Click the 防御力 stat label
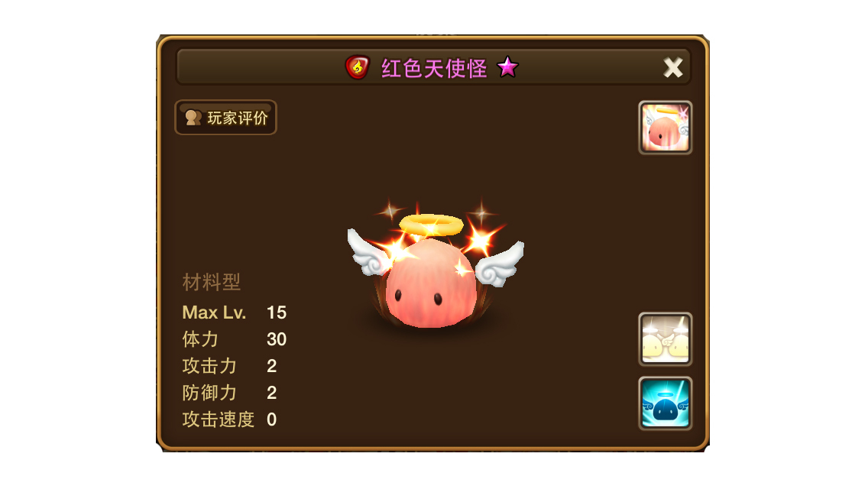 (209, 393)
